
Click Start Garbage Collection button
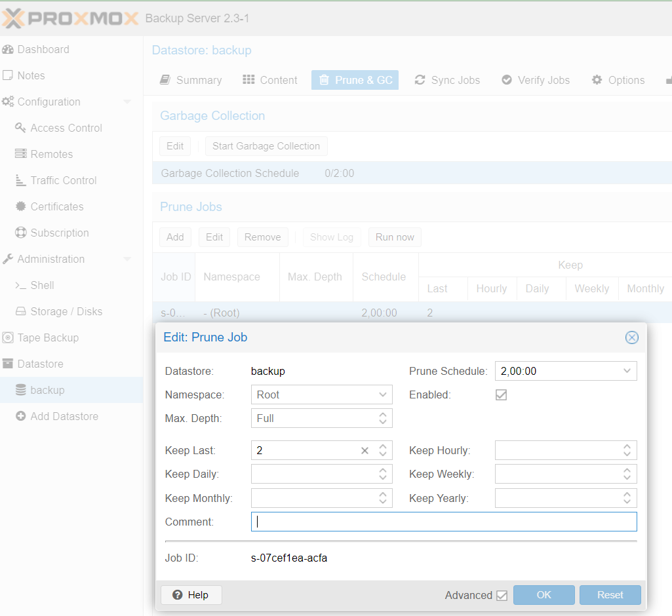tap(266, 146)
